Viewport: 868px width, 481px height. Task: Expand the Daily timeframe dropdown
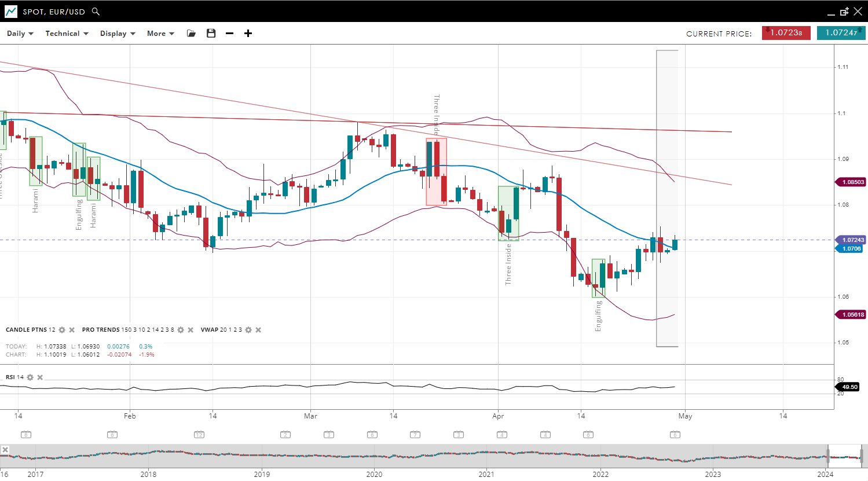[x=20, y=34]
